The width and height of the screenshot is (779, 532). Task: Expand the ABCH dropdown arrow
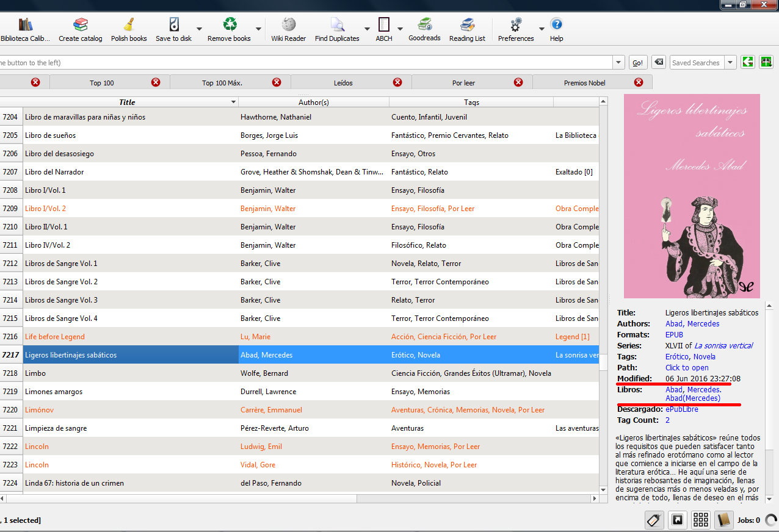(x=400, y=29)
